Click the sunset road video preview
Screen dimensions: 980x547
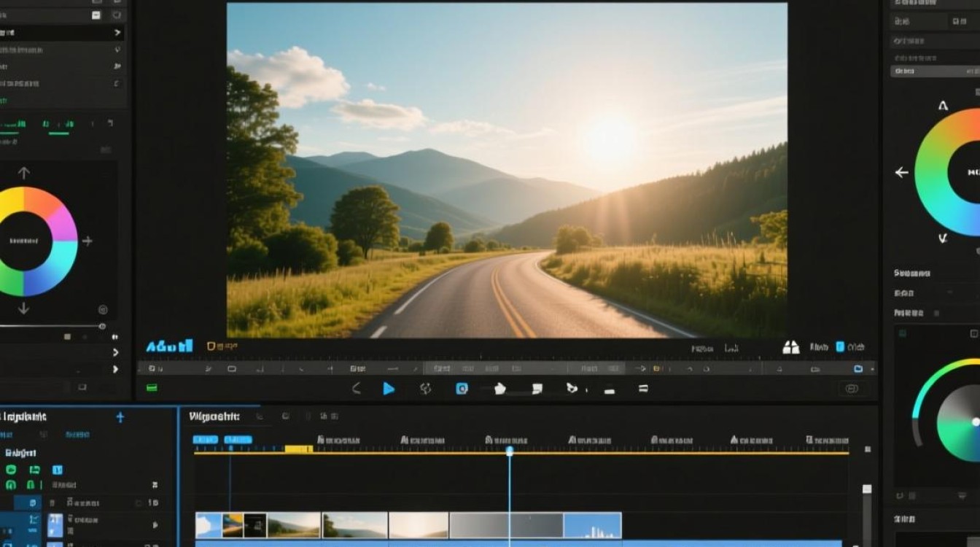click(507, 170)
